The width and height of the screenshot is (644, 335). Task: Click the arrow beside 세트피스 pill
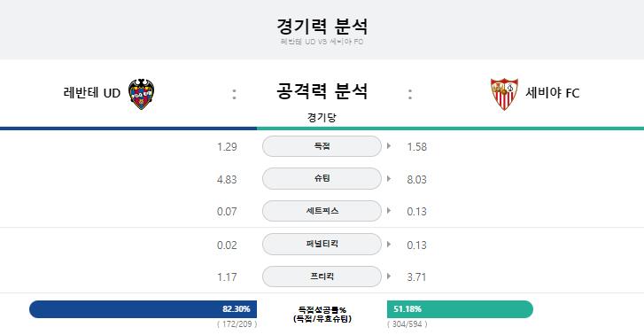(x=389, y=211)
